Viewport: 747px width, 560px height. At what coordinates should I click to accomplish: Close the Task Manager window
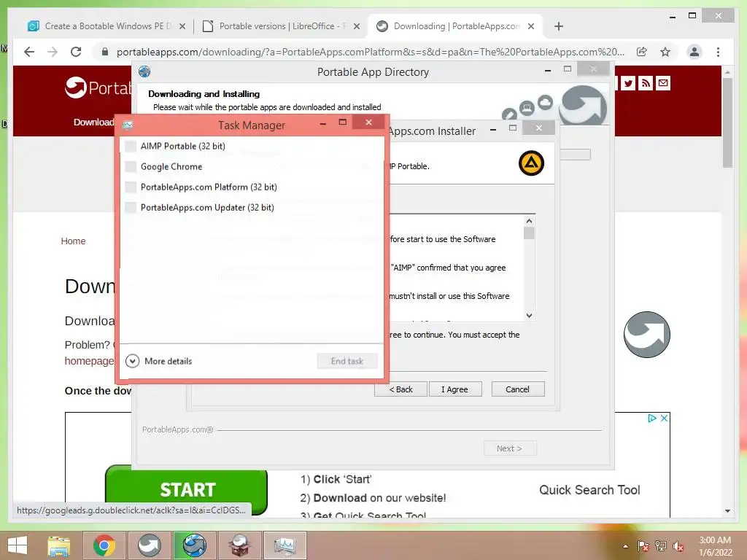[368, 122]
